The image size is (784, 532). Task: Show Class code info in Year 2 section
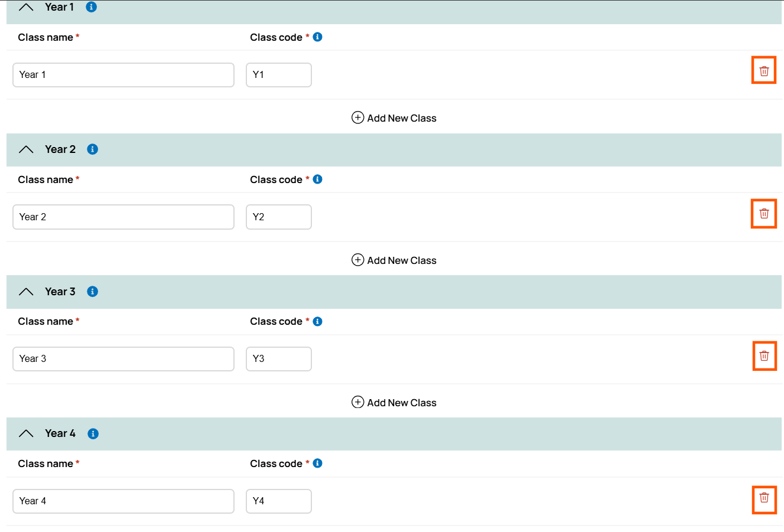[x=317, y=179]
